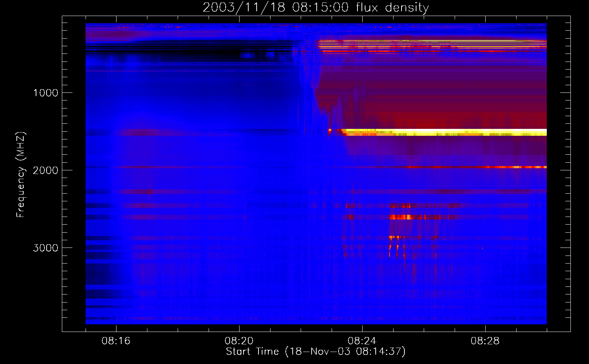Click the red-orange emission line at 2000 MHz
This screenshot has height=364, width=589.
click(x=477, y=167)
